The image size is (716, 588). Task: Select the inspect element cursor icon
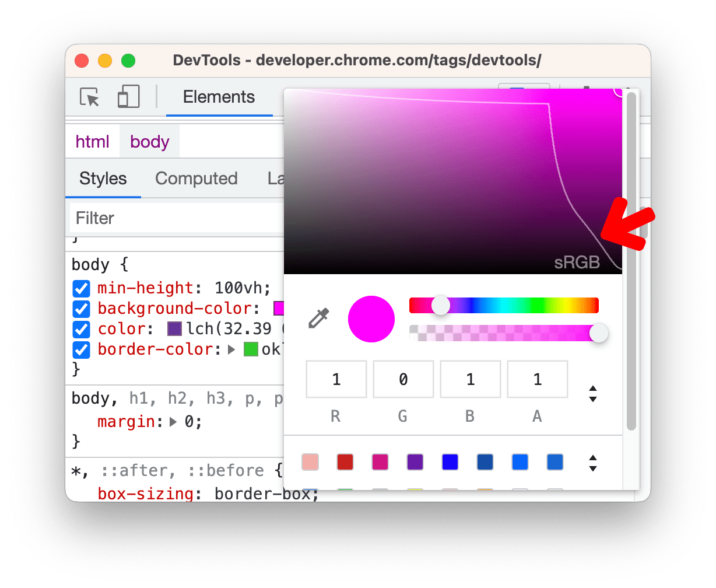pos(89,97)
